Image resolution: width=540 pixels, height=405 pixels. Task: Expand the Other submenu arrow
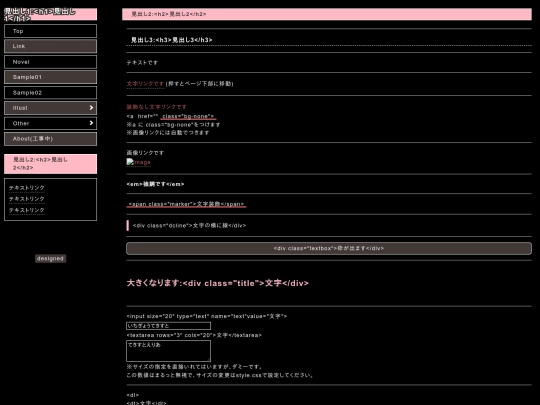[91, 123]
